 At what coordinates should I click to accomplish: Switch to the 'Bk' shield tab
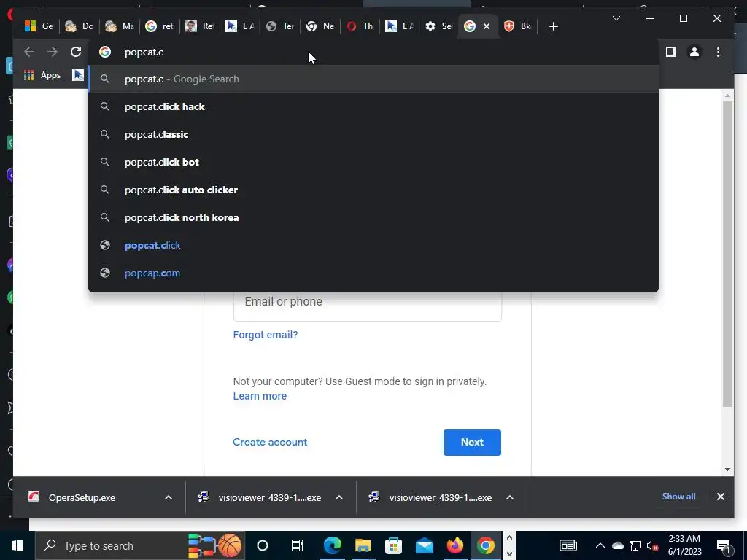(x=518, y=26)
